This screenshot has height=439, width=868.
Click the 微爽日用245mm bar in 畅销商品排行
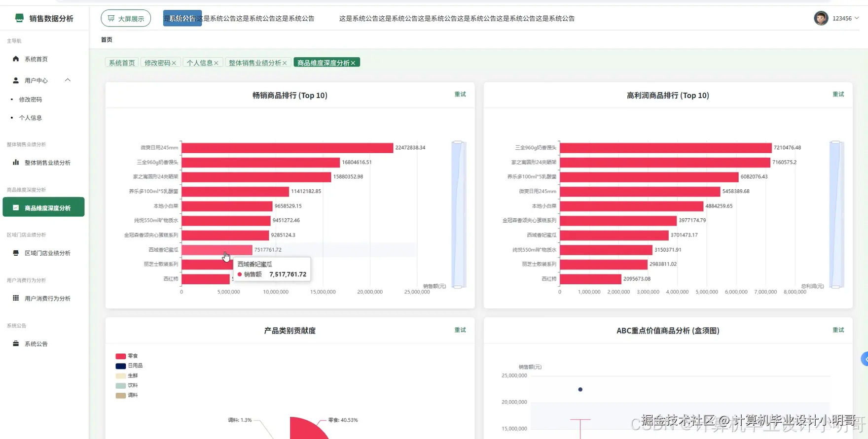click(x=287, y=147)
